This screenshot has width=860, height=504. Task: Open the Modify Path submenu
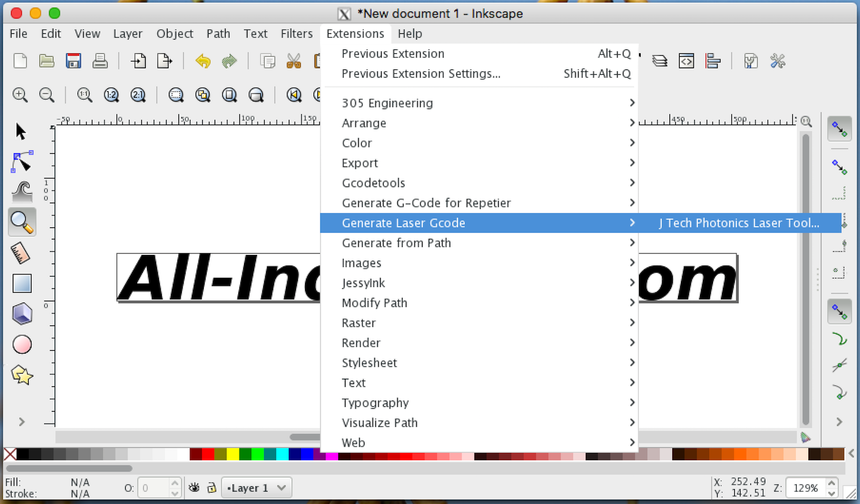(374, 303)
